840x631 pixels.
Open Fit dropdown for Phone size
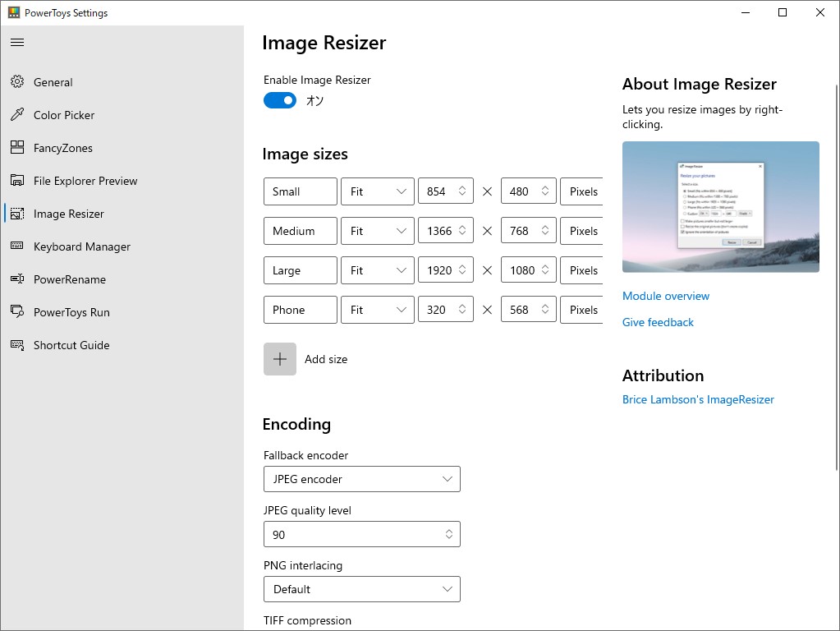378,310
